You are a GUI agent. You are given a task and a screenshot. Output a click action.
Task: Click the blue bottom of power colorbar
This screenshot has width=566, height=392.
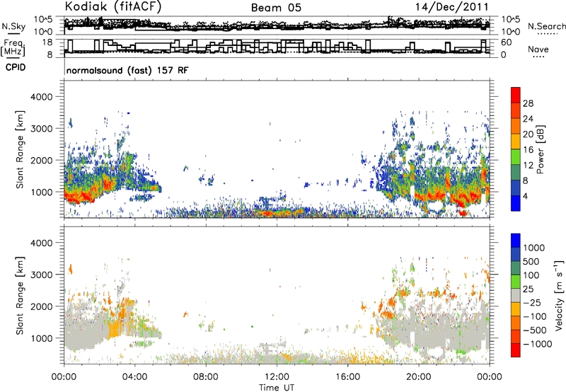pos(516,204)
